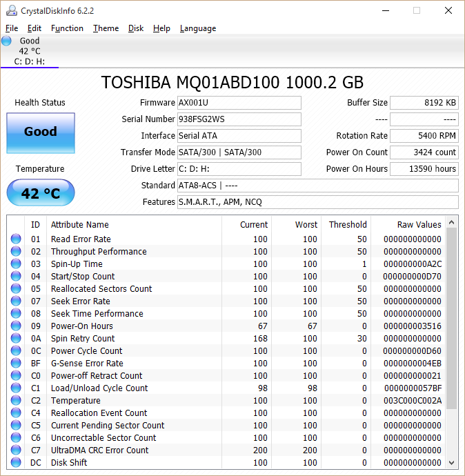Image resolution: width=465 pixels, height=476 pixels.
Task: Click the scrollbar down arrow in attribute list
Action: 452,463
